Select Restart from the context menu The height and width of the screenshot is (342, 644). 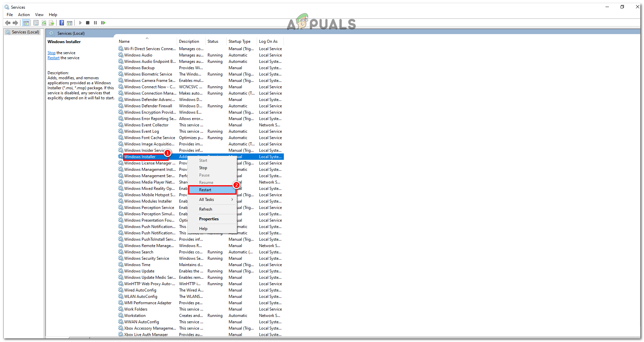(205, 190)
